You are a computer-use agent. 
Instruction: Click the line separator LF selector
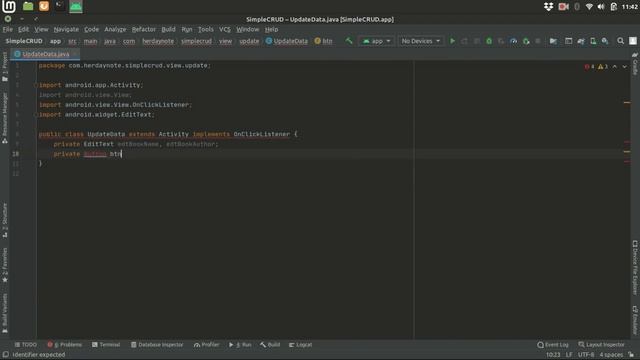[569, 355]
